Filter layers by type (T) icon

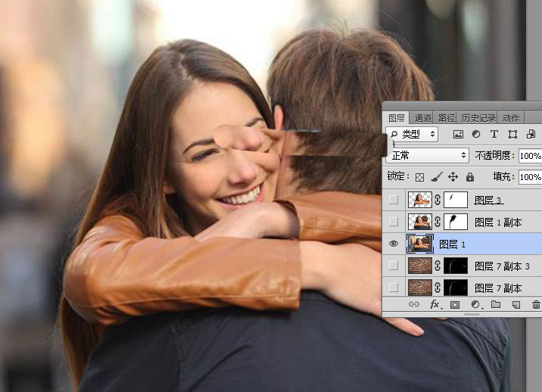(x=494, y=134)
